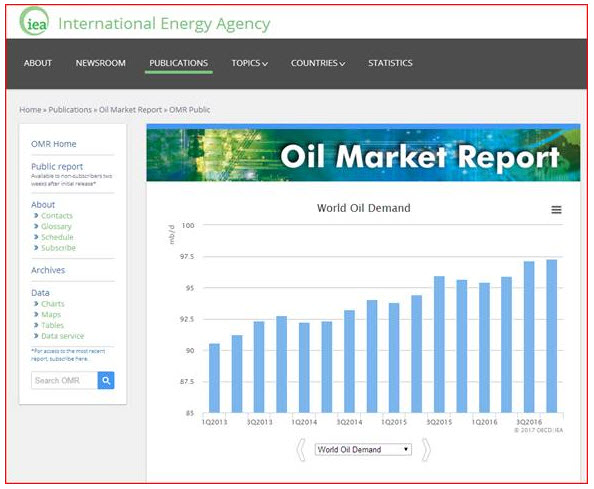Click the IEA logo icon
The image size is (594, 489).
coord(34,22)
